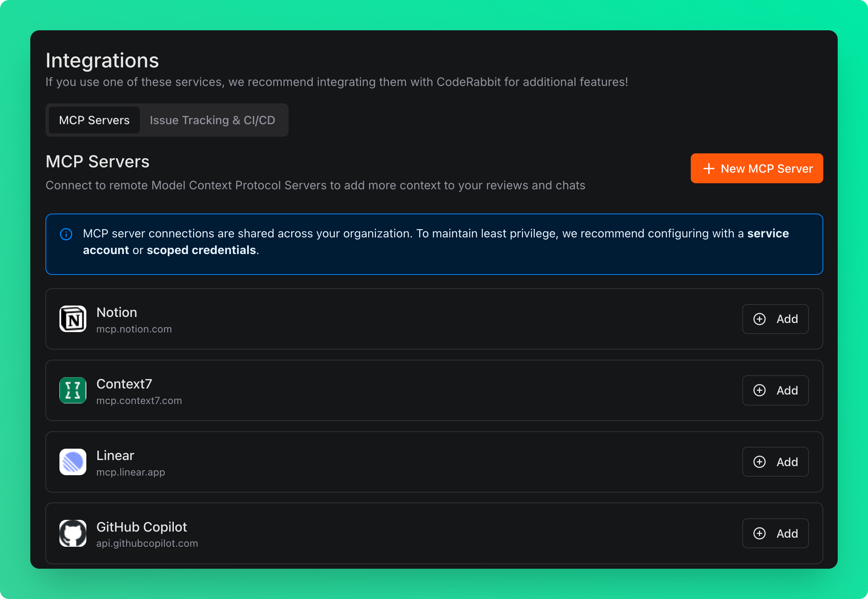This screenshot has width=868, height=599.
Task: Click the GitHub Copilot icon
Action: 72,533
